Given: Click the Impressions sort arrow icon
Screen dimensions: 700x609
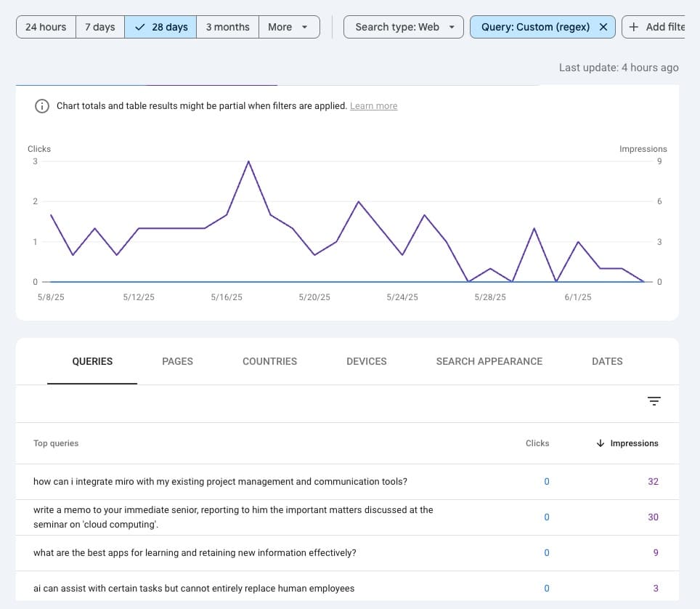Looking at the screenshot, I should coord(601,443).
